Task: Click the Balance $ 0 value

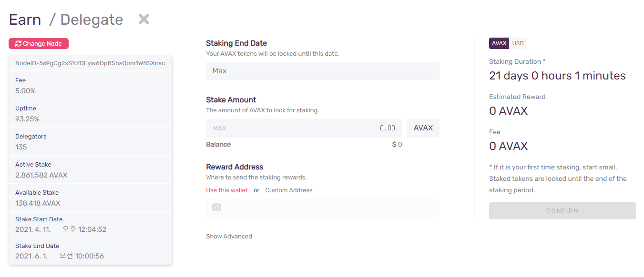Action: click(397, 145)
